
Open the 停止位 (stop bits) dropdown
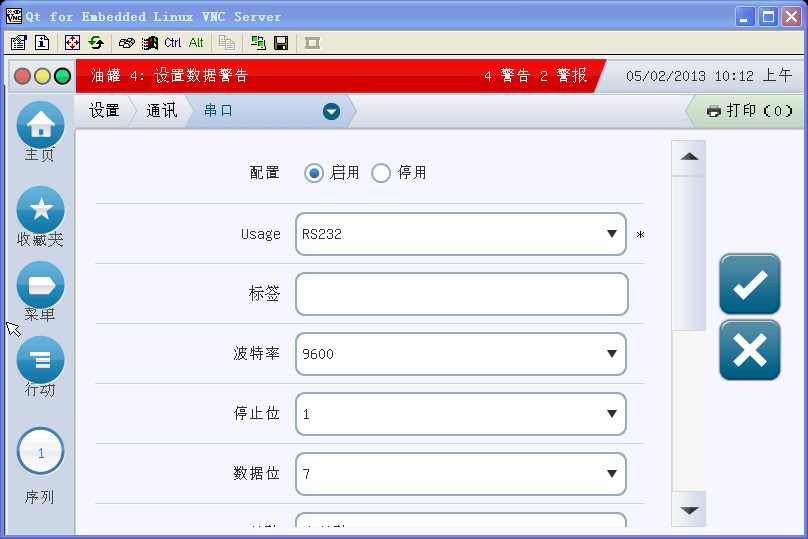point(460,414)
